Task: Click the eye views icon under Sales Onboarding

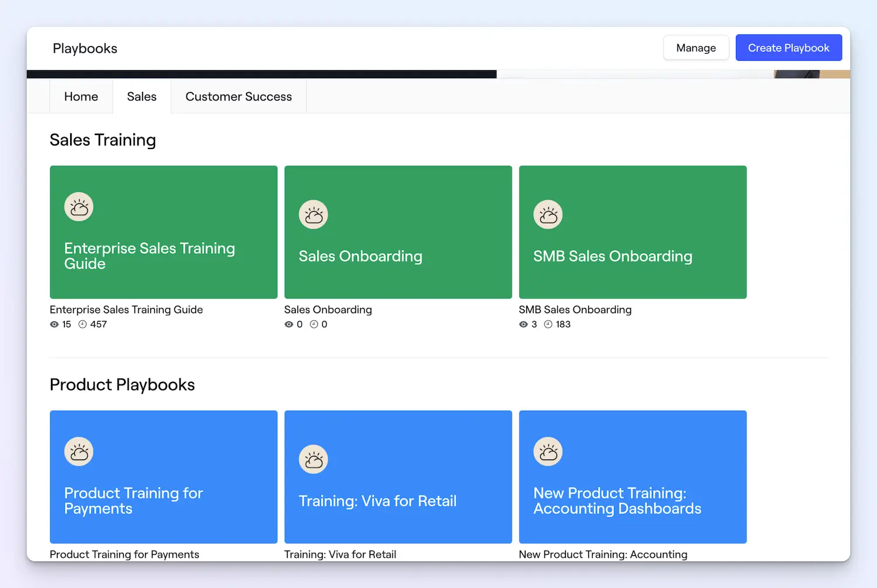Action: click(289, 324)
